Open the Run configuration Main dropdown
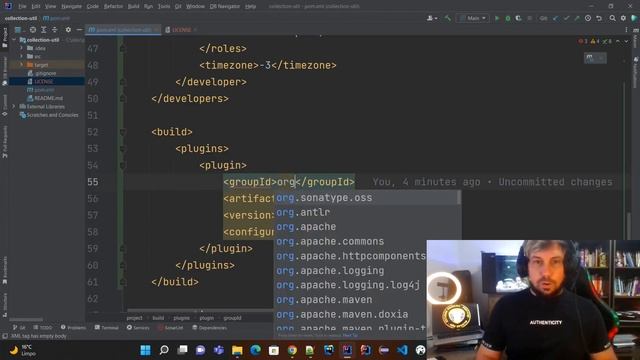Viewport: 640px width, 360px height. [473, 18]
